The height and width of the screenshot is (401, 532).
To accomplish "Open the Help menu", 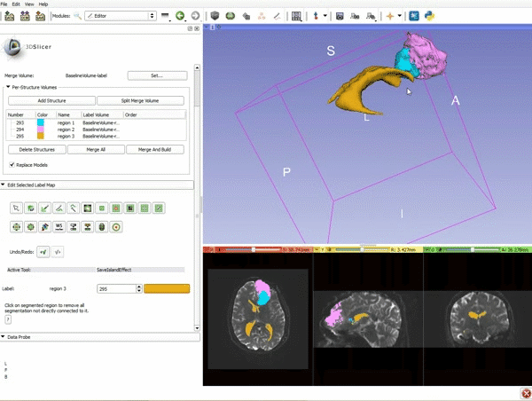I will (43, 4).
